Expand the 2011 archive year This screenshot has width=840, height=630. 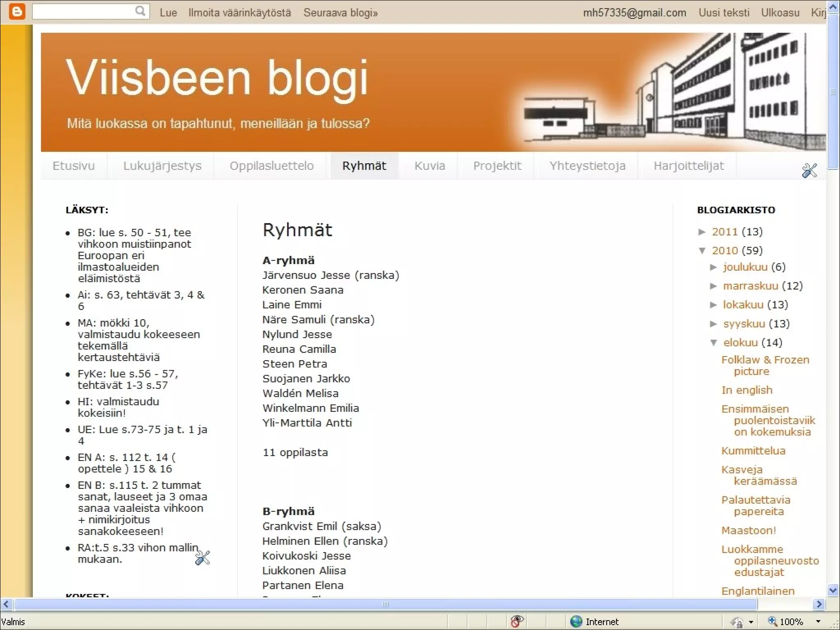(x=702, y=232)
